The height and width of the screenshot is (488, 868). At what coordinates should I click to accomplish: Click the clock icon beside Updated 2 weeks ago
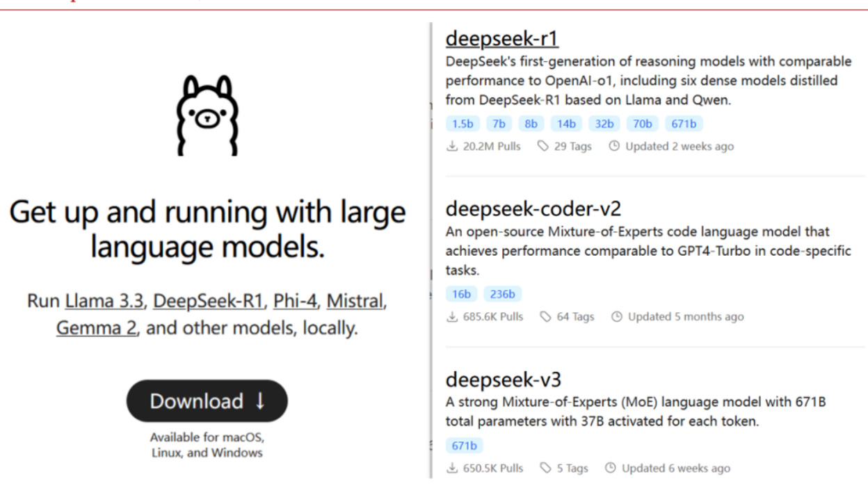pyautogui.click(x=614, y=146)
